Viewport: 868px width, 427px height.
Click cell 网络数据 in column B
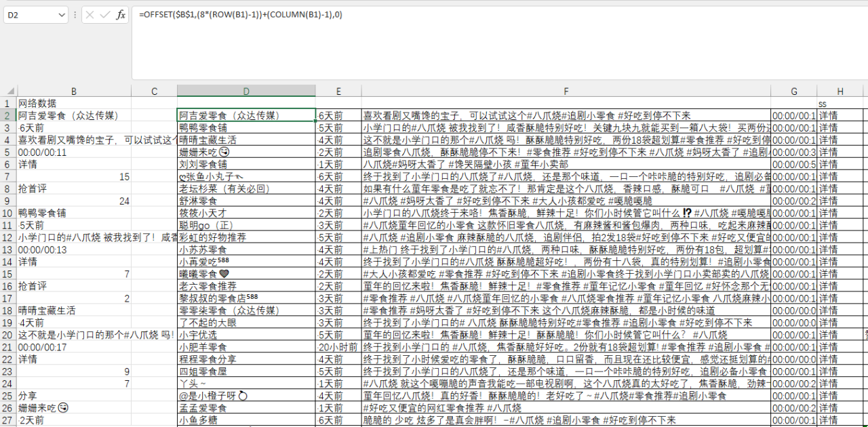point(74,104)
